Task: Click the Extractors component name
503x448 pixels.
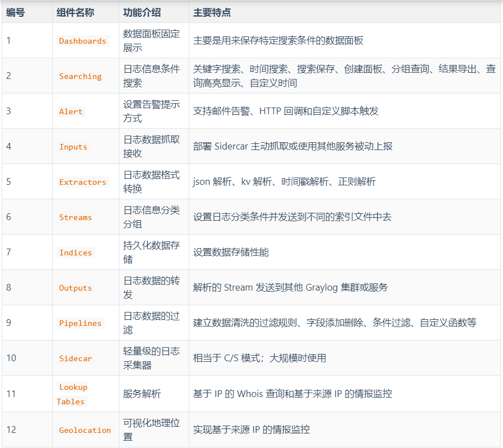Action: tap(83, 181)
